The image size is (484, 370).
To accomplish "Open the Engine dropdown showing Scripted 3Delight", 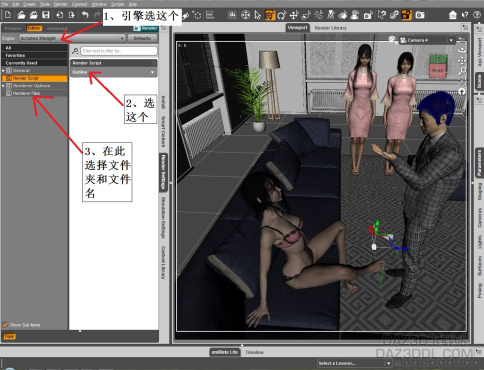I will click(72, 38).
